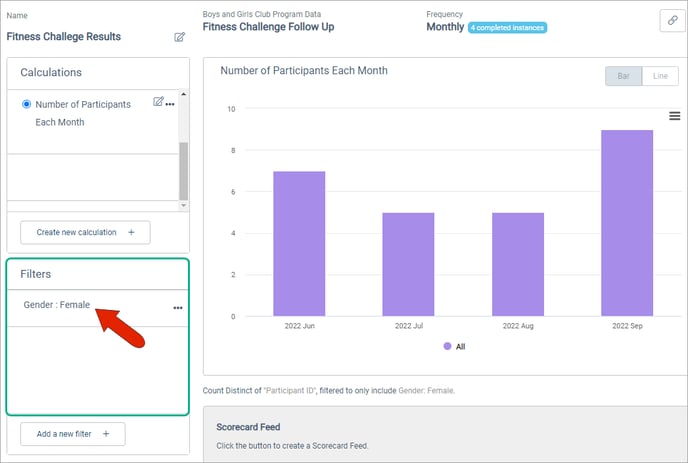Click the 2022 Jun bar in chart
The image size is (688, 463).
(299, 243)
